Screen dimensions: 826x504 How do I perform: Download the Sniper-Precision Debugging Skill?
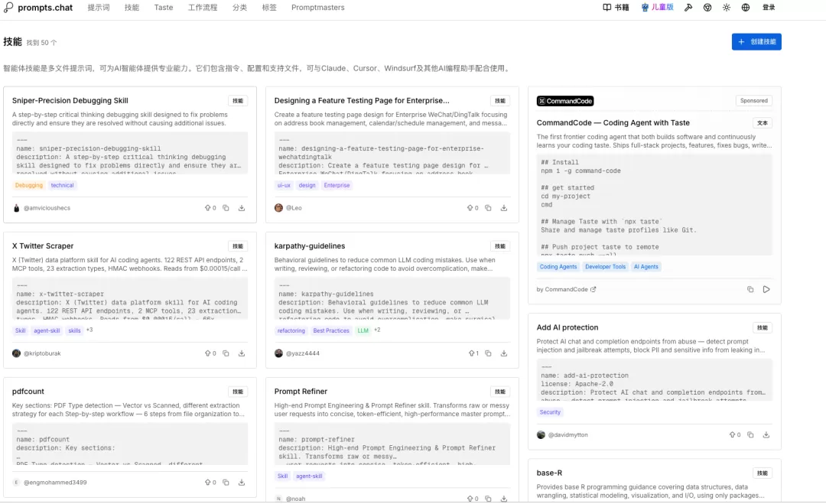point(242,208)
